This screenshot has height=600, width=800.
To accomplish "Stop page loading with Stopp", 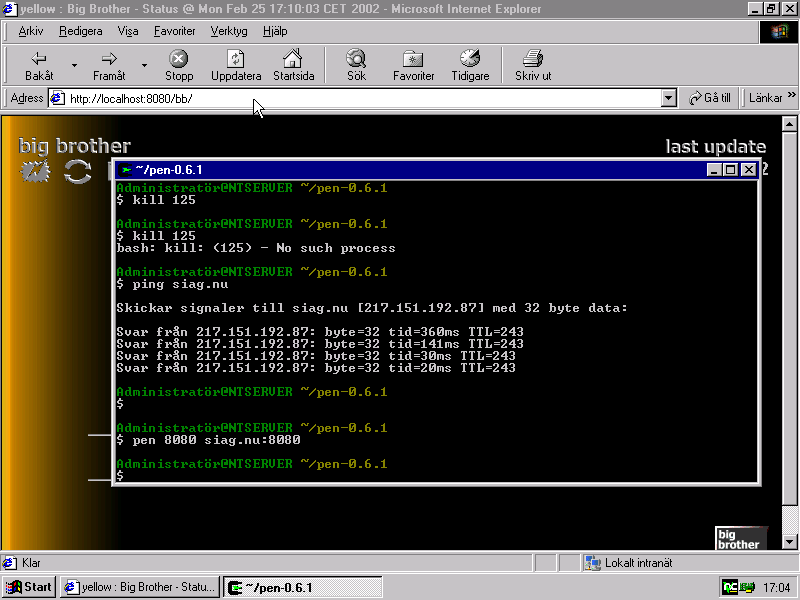I will pyautogui.click(x=179, y=65).
